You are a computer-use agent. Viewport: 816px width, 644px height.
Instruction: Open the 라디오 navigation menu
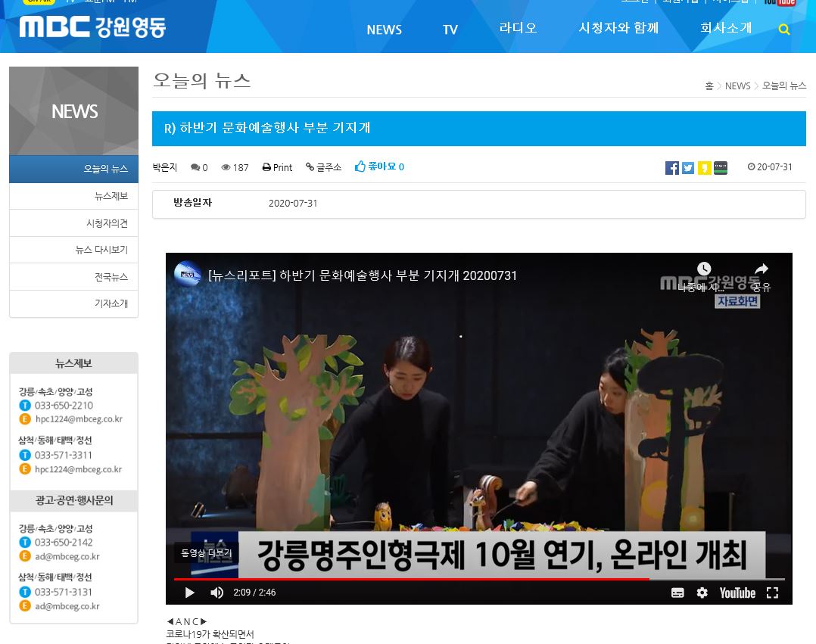point(518,28)
